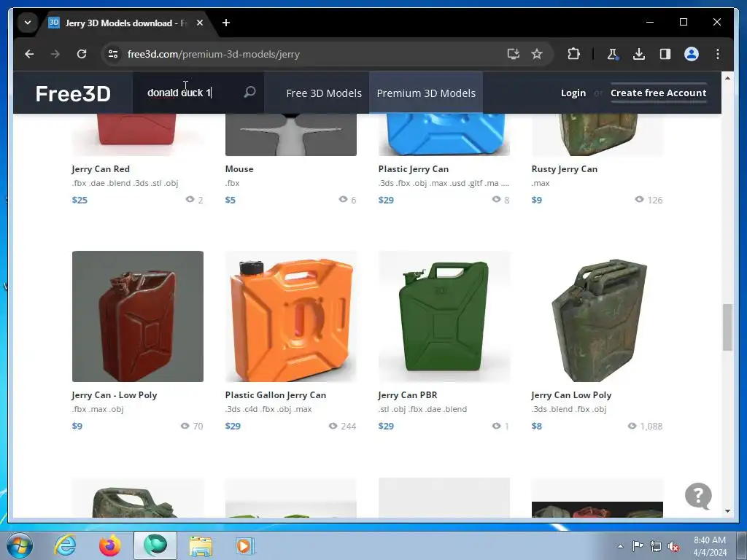Open the Downloads icon in the toolbar
Screen dimensions: 747x560
(639, 54)
